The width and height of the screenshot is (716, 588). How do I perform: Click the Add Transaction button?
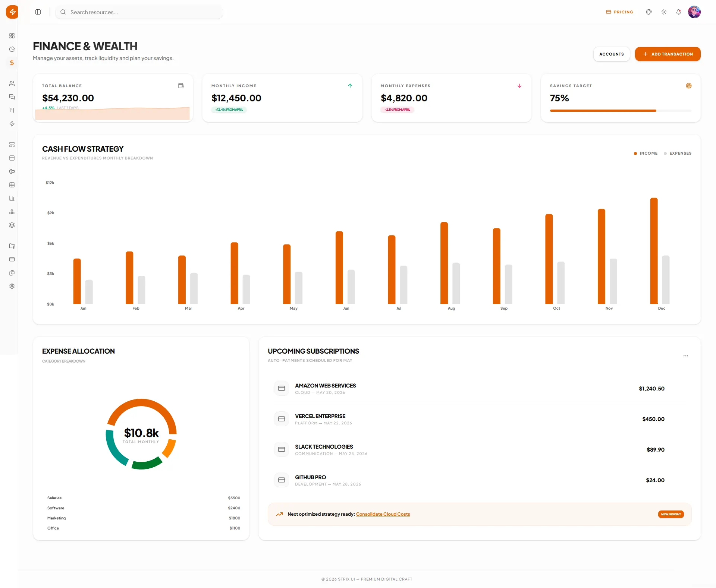pos(668,54)
